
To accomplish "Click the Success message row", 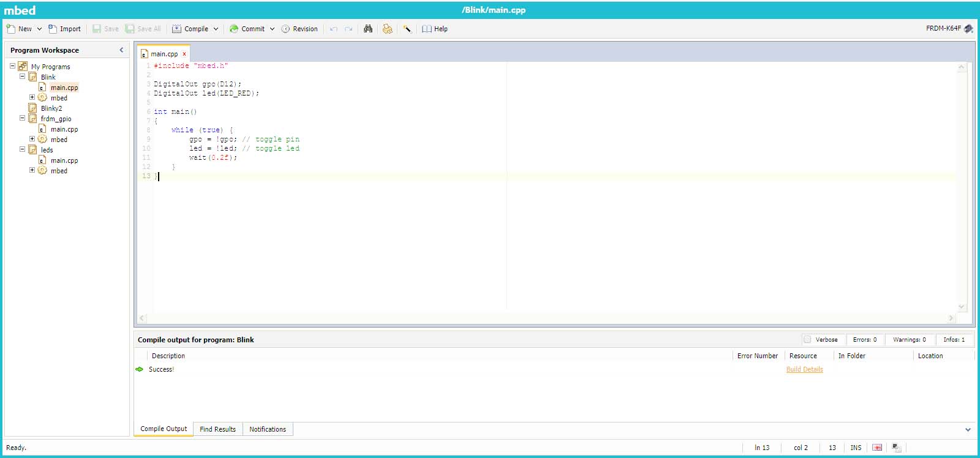I will 554,369.
